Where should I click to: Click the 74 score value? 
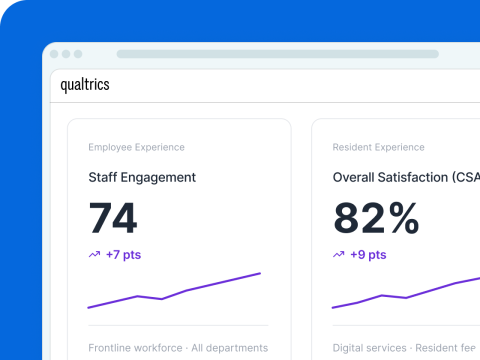pyautogui.click(x=113, y=218)
